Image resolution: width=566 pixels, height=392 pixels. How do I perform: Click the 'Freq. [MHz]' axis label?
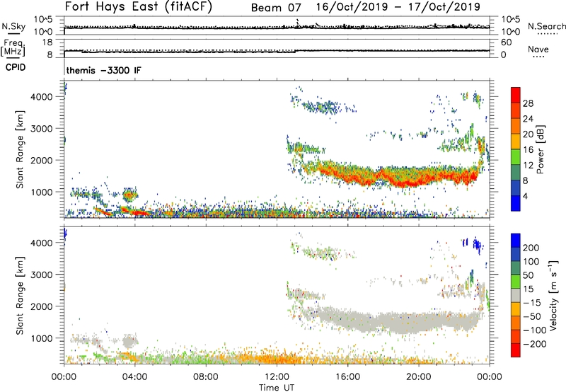[x=13, y=48]
